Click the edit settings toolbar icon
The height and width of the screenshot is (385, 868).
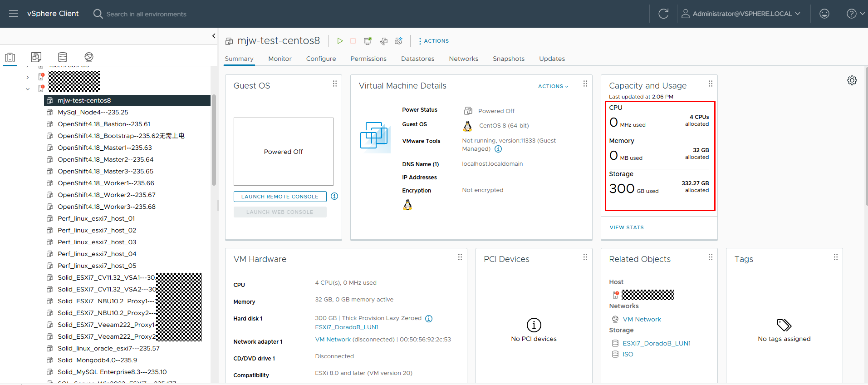(x=384, y=41)
